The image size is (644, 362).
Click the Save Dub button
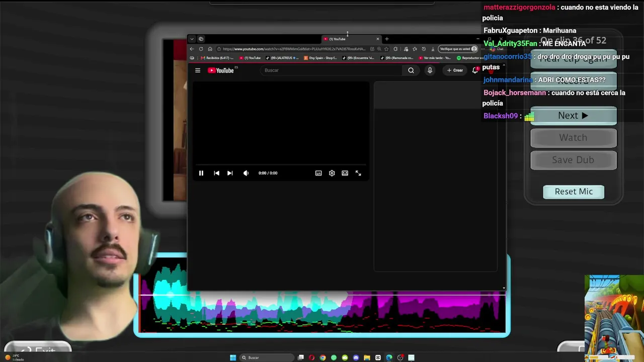tap(573, 160)
